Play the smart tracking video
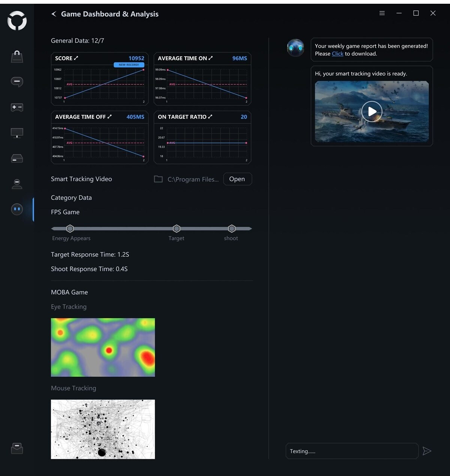450x476 pixels. coord(372,111)
